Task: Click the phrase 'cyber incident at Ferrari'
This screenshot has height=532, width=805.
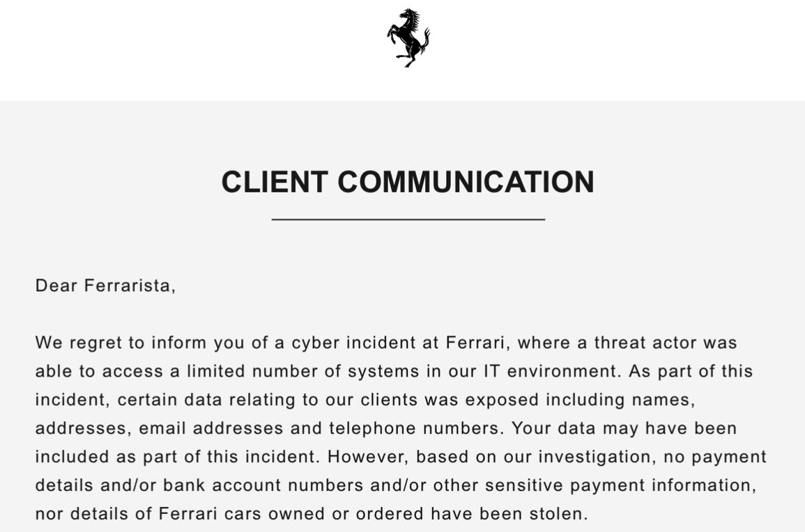Action: coord(398,343)
